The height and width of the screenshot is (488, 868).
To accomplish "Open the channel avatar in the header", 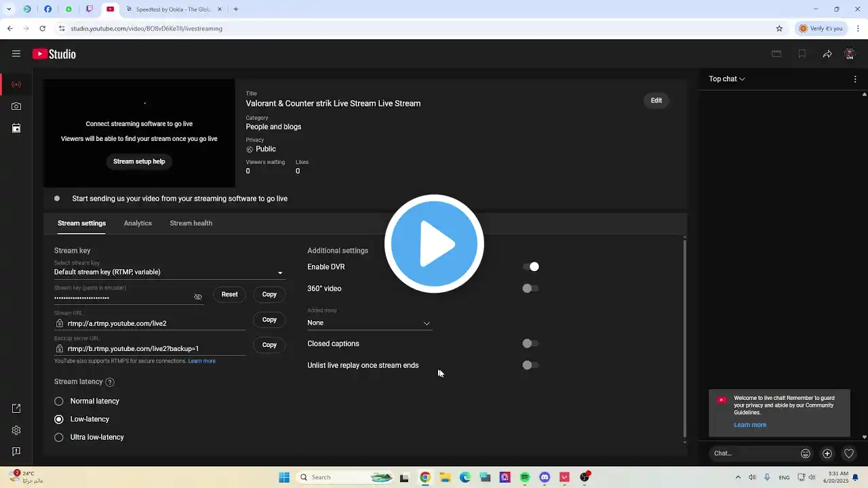I will 850,54.
